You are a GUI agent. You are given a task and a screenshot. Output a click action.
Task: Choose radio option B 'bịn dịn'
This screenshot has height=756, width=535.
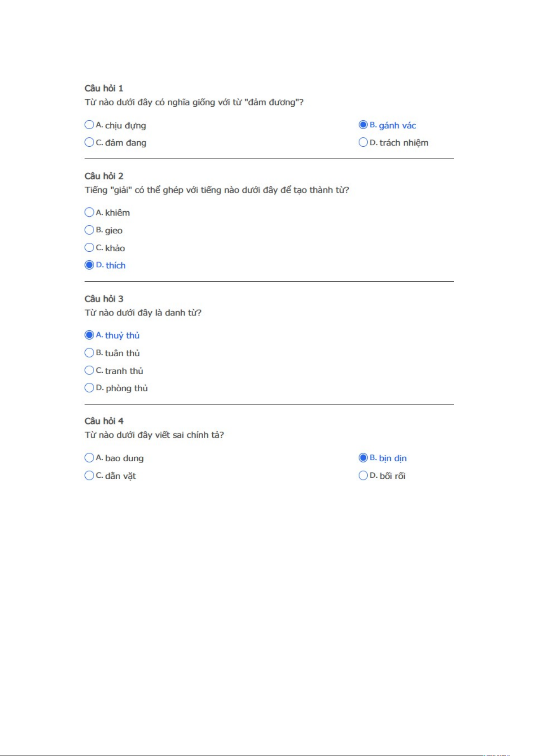click(x=363, y=458)
